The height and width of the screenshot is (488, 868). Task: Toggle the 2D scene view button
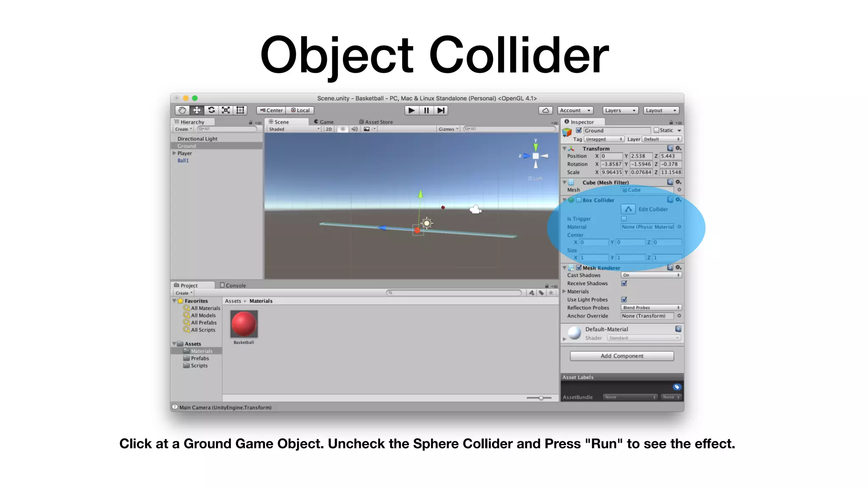[329, 129]
